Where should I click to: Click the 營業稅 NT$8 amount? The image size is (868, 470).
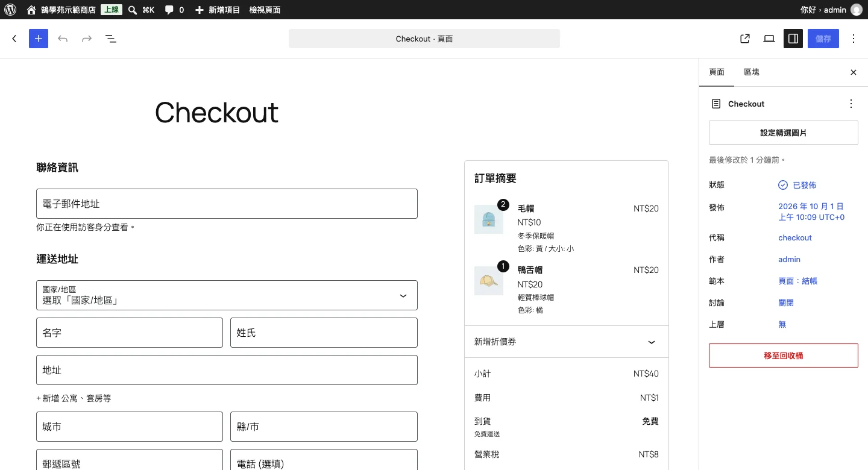pos(649,454)
